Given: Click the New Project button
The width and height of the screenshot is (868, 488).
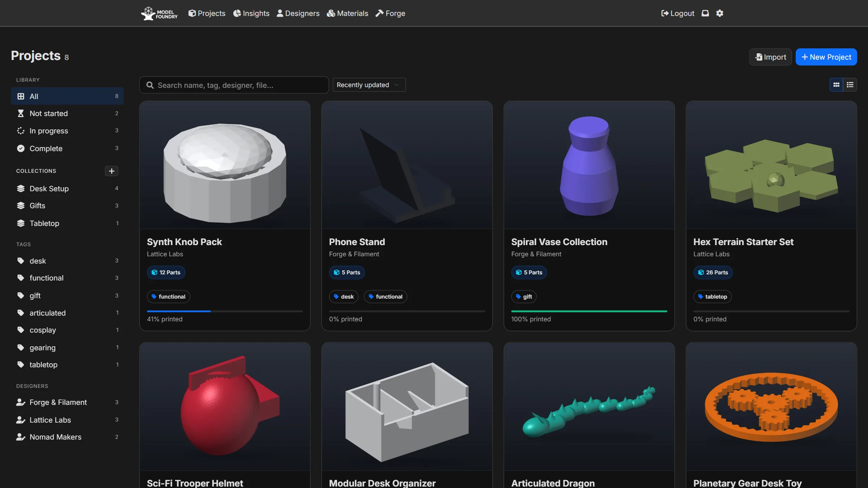Looking at the screenshot, I should point(826,57).
